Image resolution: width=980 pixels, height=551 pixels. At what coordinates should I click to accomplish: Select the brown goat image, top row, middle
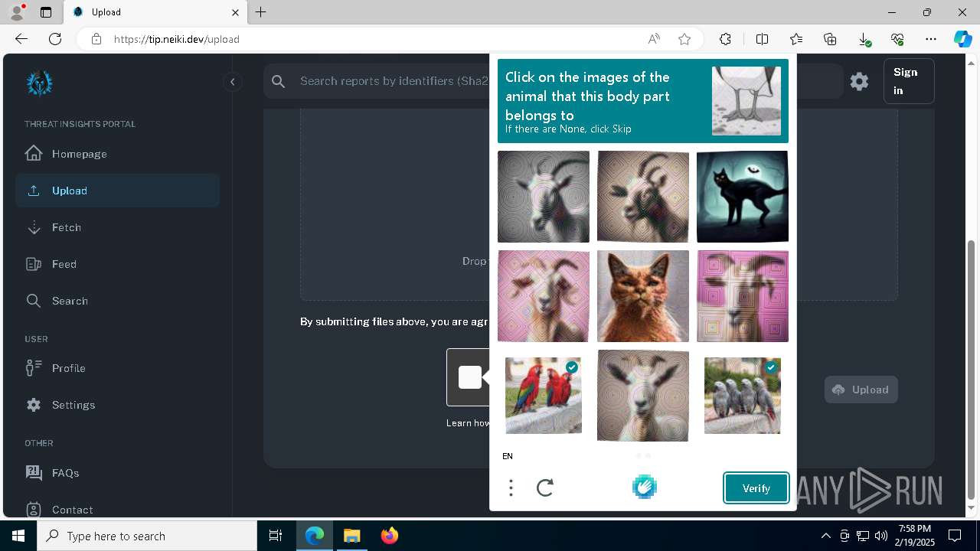[643, 197]
